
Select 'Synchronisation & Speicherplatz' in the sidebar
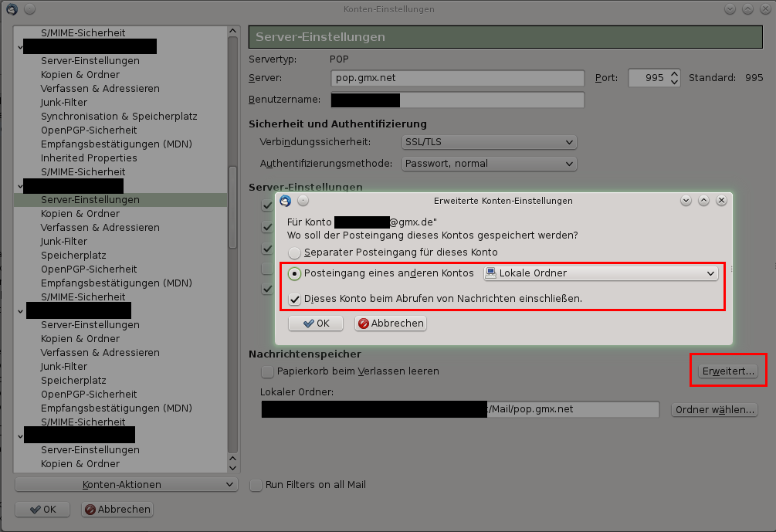(119, 117)
